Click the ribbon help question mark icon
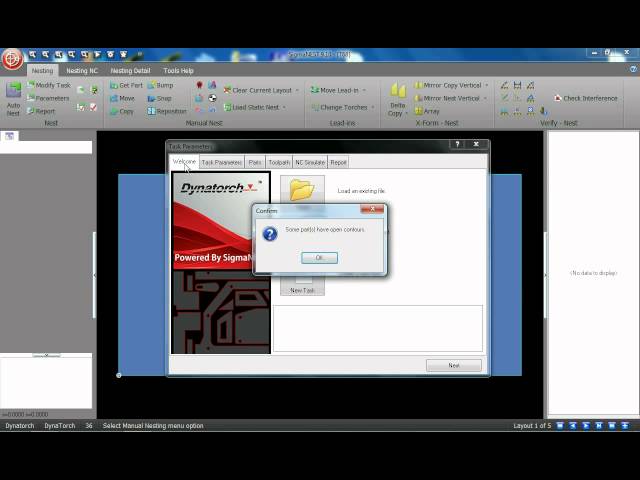This screenshot has width=640, height=480. pyautogui.click(x=633, y=69)
